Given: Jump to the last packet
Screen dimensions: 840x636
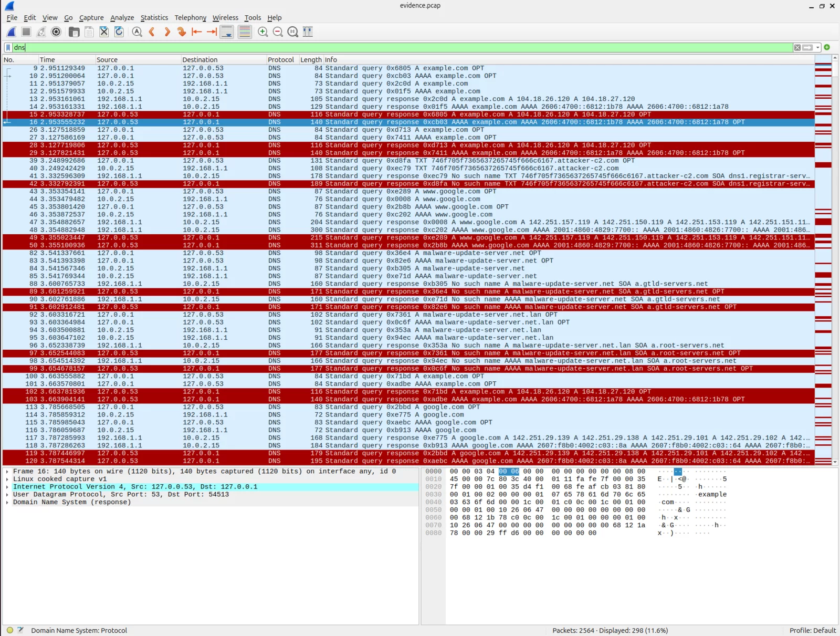Looking at the screenshot, I should pos(212,32).
